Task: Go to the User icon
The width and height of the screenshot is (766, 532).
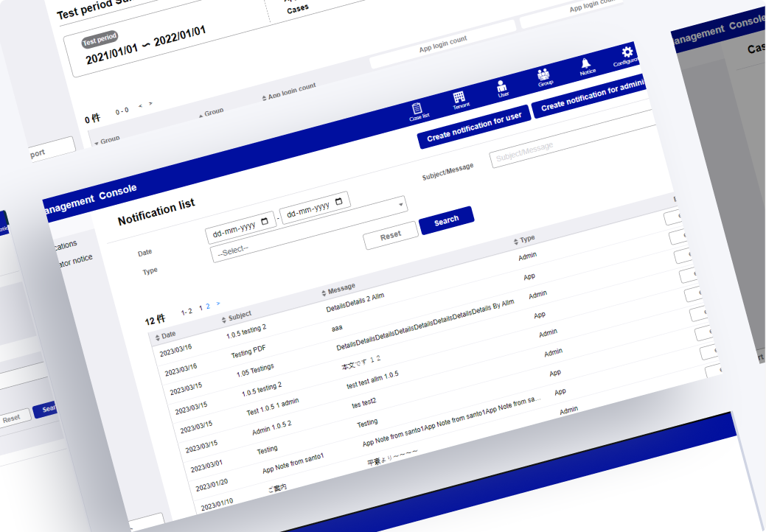Action: click(x=502, y=87)
